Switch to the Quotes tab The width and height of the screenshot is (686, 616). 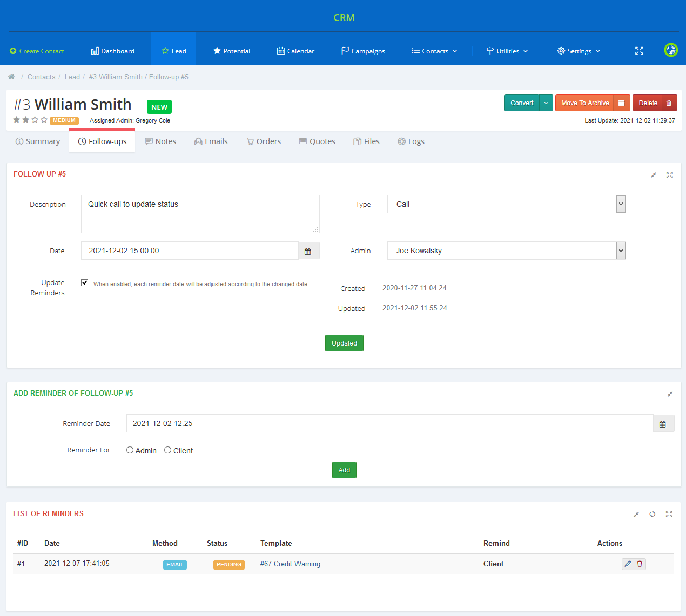click(x=317, y=141)
